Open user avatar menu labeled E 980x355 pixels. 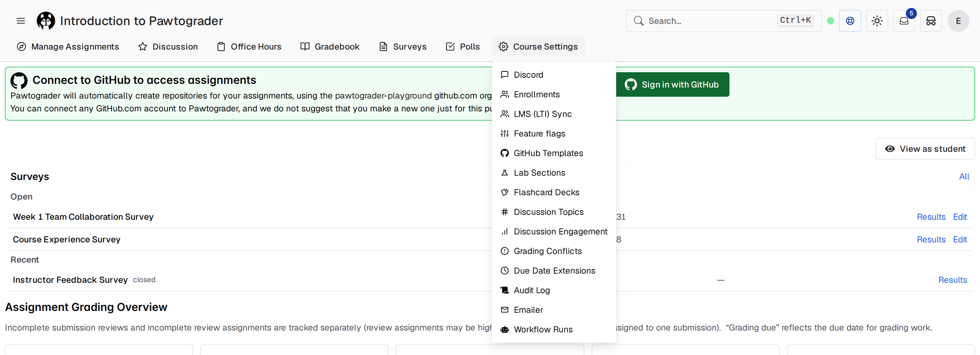tap(958, 21)
